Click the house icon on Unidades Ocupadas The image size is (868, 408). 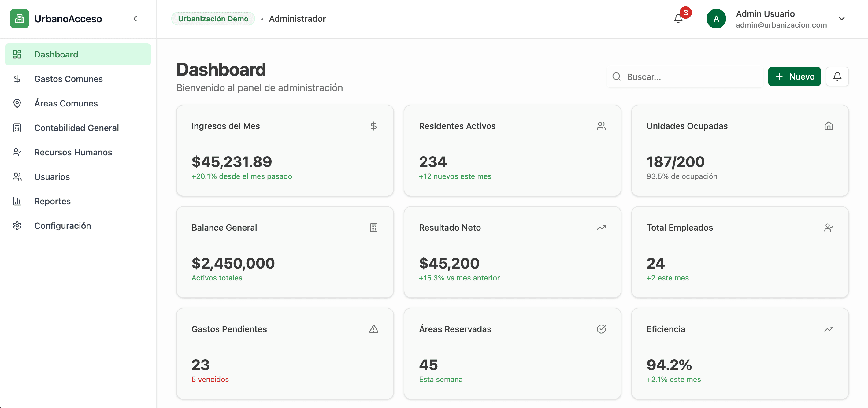click(829, 126)
